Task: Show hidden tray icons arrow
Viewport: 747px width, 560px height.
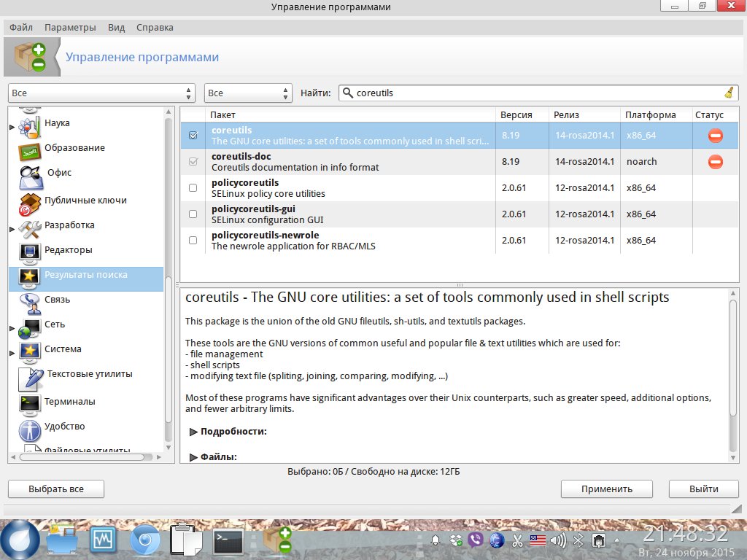Action: point(617,540)
